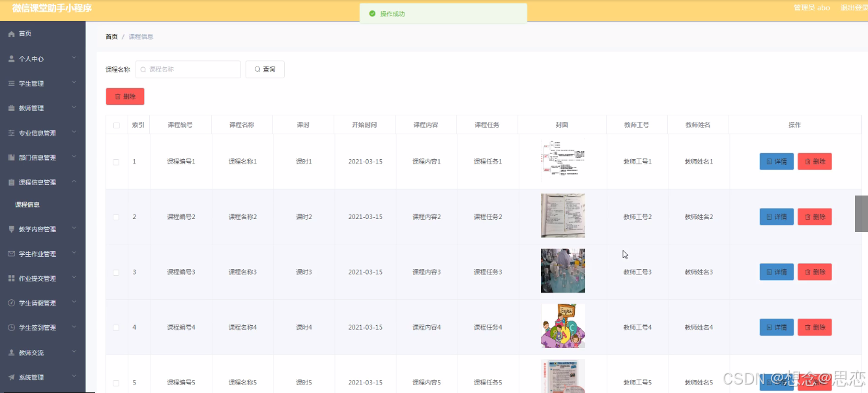Click cell 教师工号5 in the table
Image resolution: width=868 pixels, height=393 pixels.
click(x=637, y=383)
